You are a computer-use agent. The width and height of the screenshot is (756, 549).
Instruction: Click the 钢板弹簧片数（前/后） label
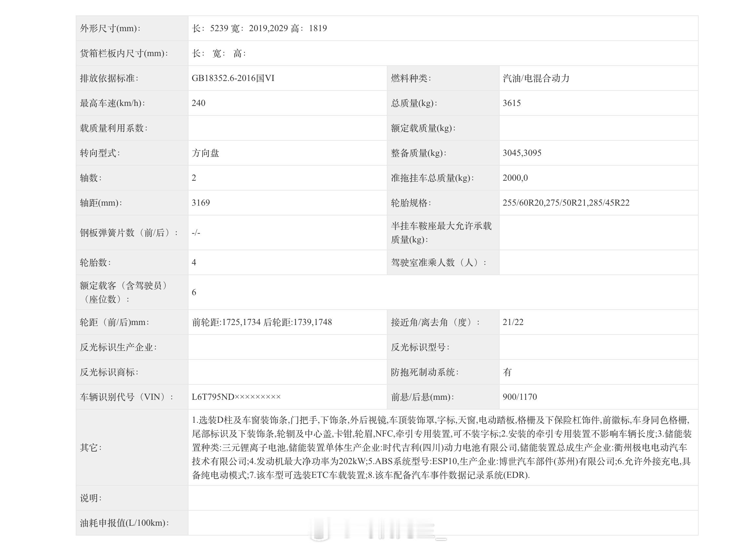tap(129, 233)
